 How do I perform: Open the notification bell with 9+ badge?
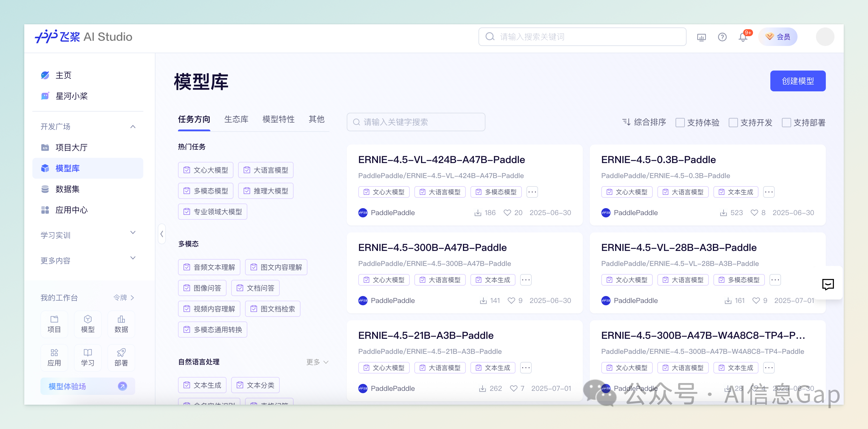pyautogui.click(x=743, y=37)
